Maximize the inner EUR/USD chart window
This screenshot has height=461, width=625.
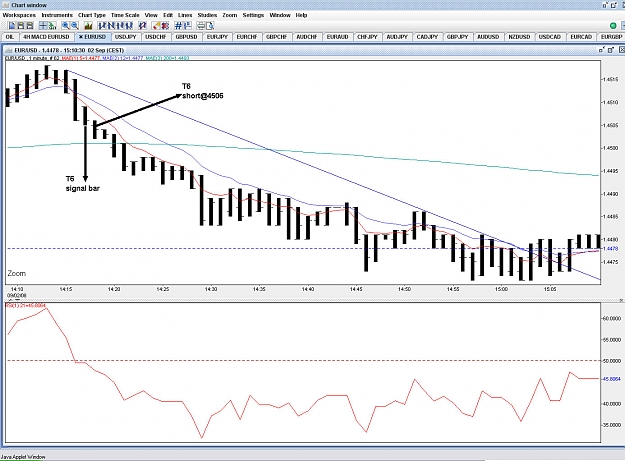(611, 50)
